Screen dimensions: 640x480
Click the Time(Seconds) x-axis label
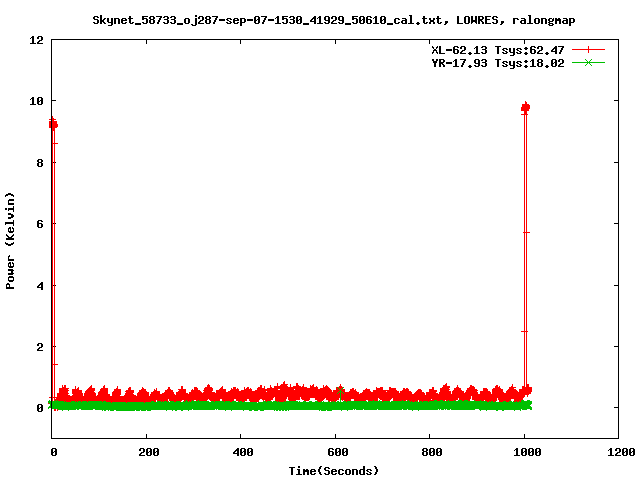tap(333, 471)
